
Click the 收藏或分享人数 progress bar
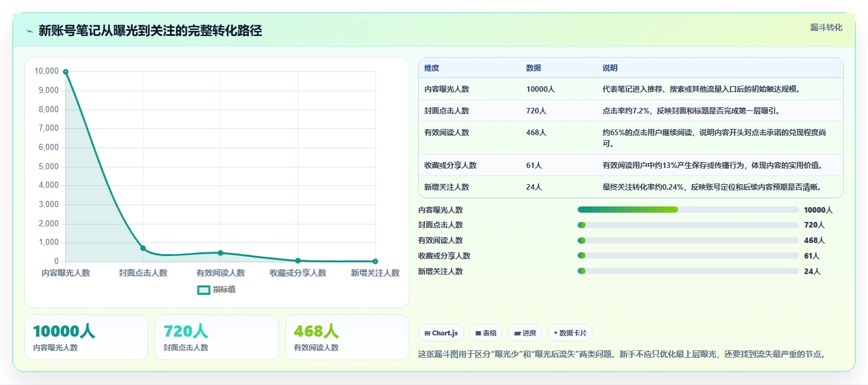[688, 255]
